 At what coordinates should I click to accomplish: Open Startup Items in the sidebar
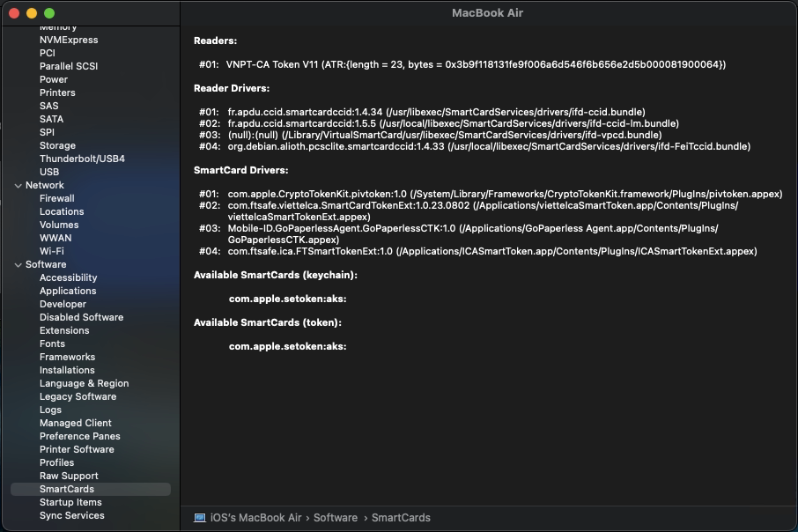click(x=70, y=503)
